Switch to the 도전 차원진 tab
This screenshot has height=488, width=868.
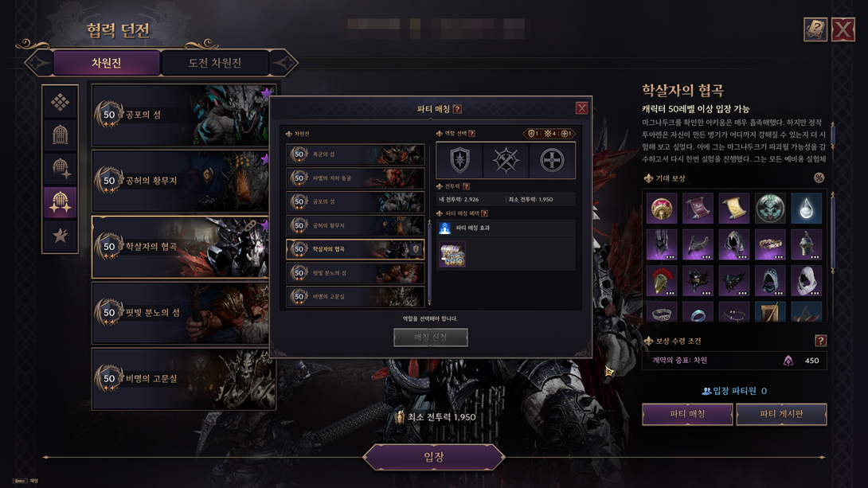pos(215,63)
